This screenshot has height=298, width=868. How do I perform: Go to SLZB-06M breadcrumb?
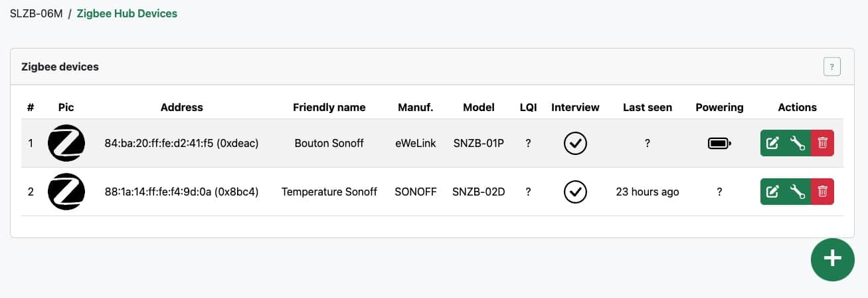(36, 13)
